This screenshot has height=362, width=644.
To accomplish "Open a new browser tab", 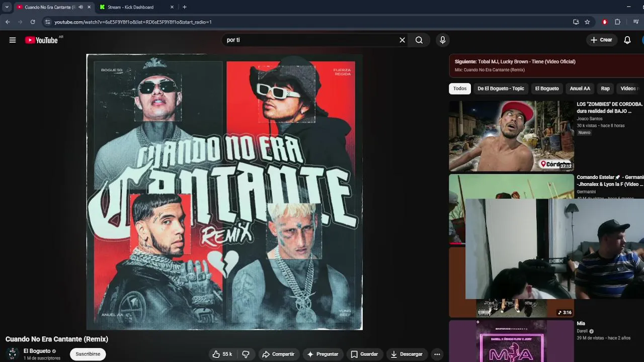I will coord(185,7).
